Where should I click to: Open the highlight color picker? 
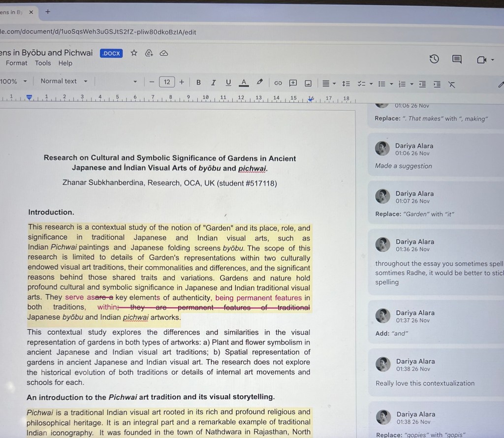(x=259, y=82)
